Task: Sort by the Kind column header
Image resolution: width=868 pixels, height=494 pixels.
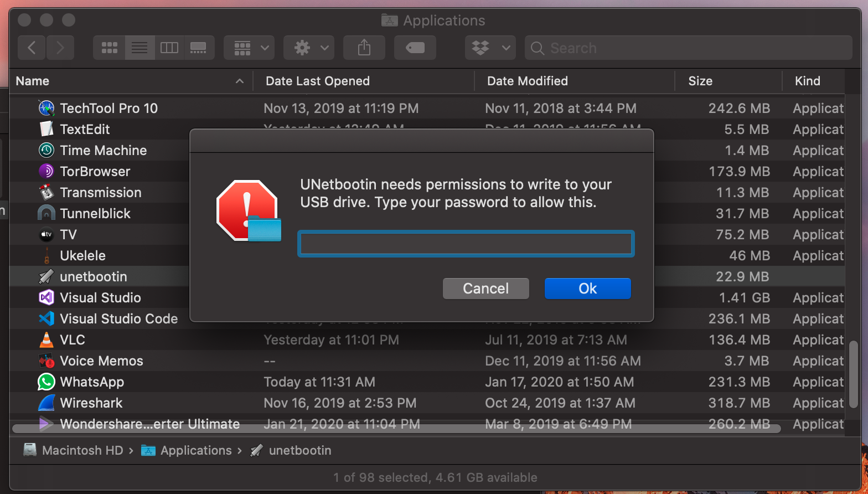Action: coord(808,81)
